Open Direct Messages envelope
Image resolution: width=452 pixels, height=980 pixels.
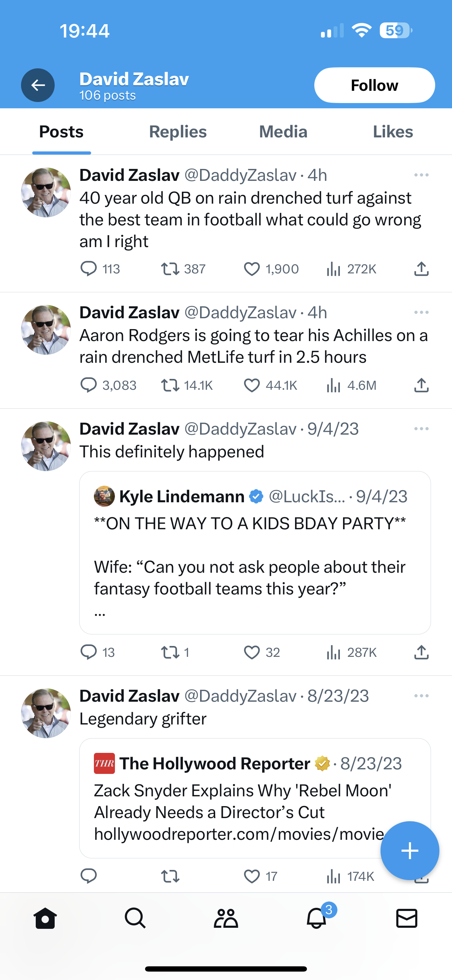pyautogui.click(x=407, y=918)
